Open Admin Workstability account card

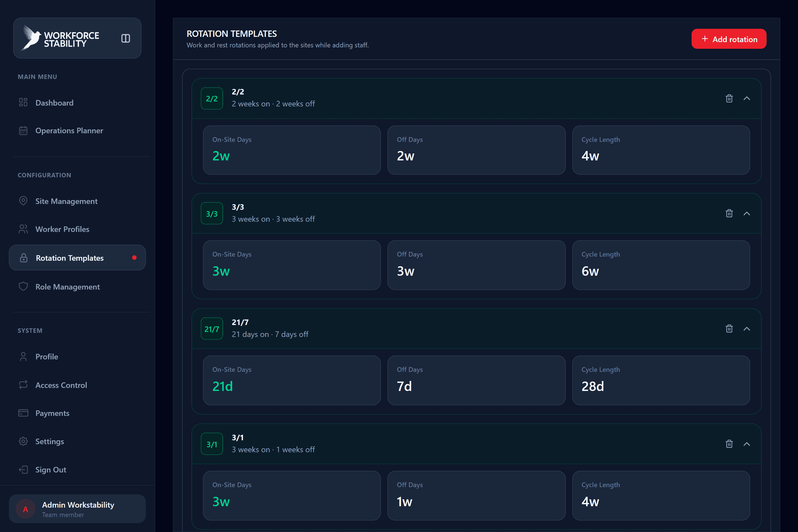click(77, 509)
